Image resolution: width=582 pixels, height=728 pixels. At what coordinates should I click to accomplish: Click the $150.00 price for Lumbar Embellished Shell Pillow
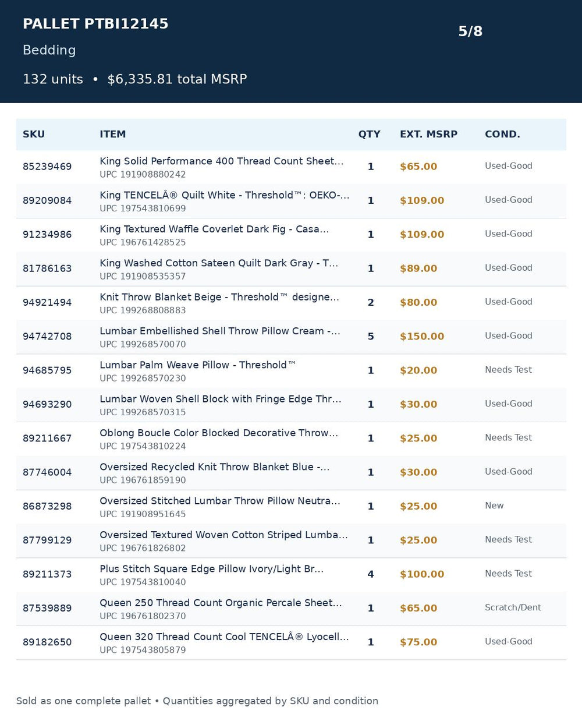pos(422,337)
